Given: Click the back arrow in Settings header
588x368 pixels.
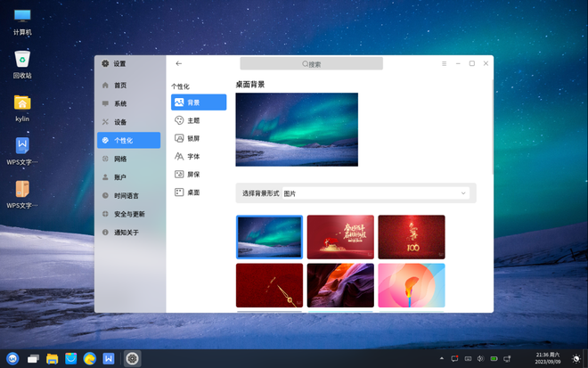Looking at the screenshot, I should pos(179,63).
